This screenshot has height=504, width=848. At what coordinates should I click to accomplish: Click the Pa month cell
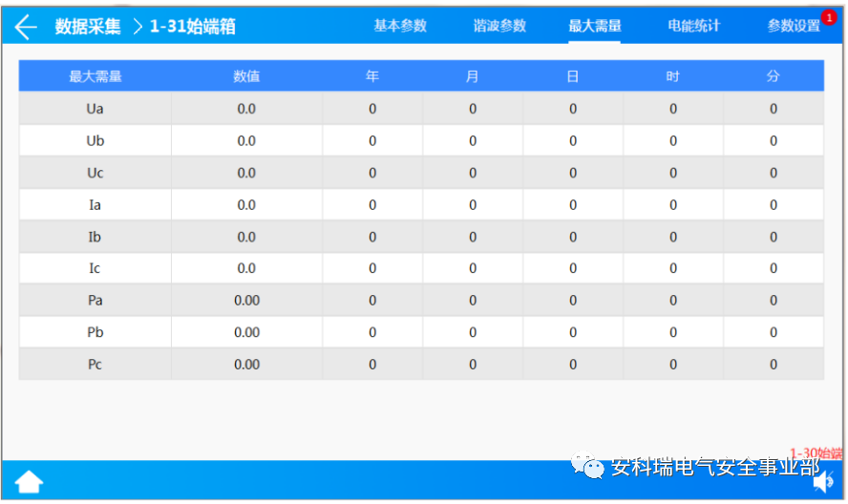click(x=473, y=300)
